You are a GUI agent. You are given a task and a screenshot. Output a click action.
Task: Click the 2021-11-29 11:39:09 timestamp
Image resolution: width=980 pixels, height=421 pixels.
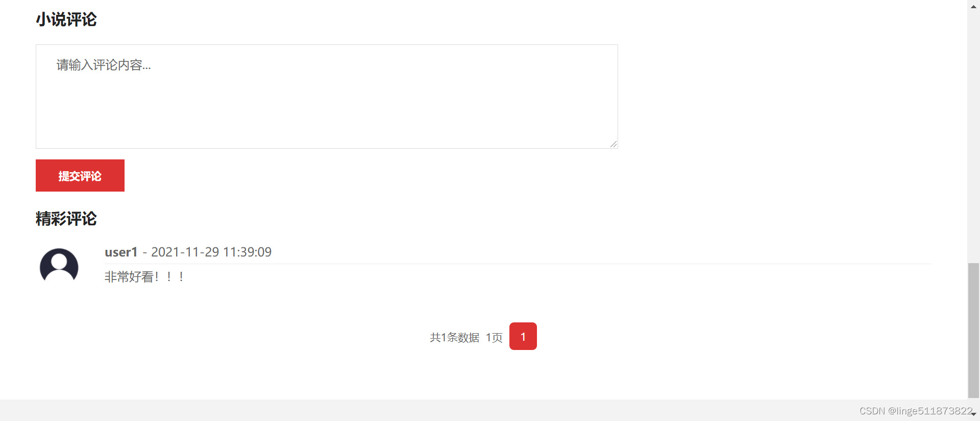[x=211, y=252]
